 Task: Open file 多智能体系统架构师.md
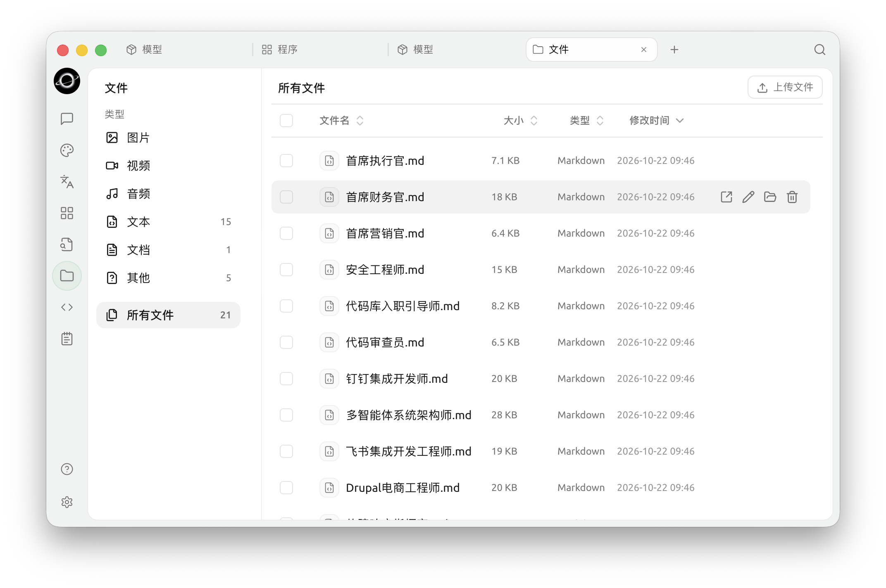click(x=408, y=415)
